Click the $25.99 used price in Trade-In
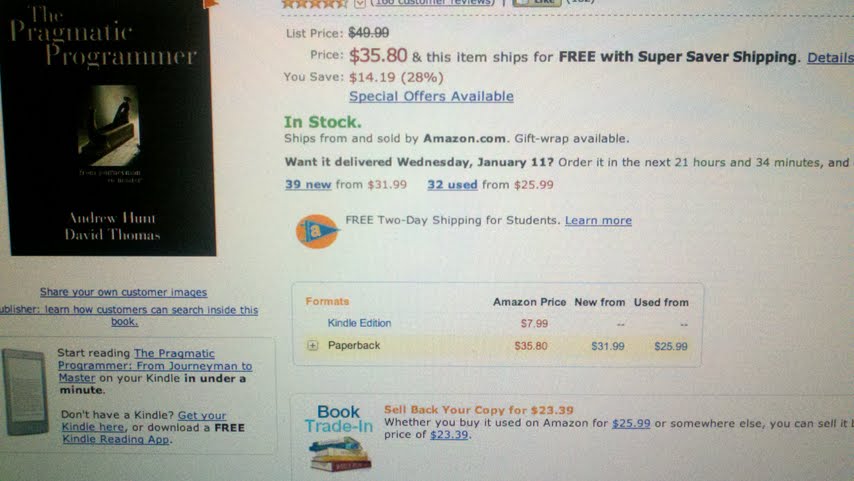 pos(631,423)
